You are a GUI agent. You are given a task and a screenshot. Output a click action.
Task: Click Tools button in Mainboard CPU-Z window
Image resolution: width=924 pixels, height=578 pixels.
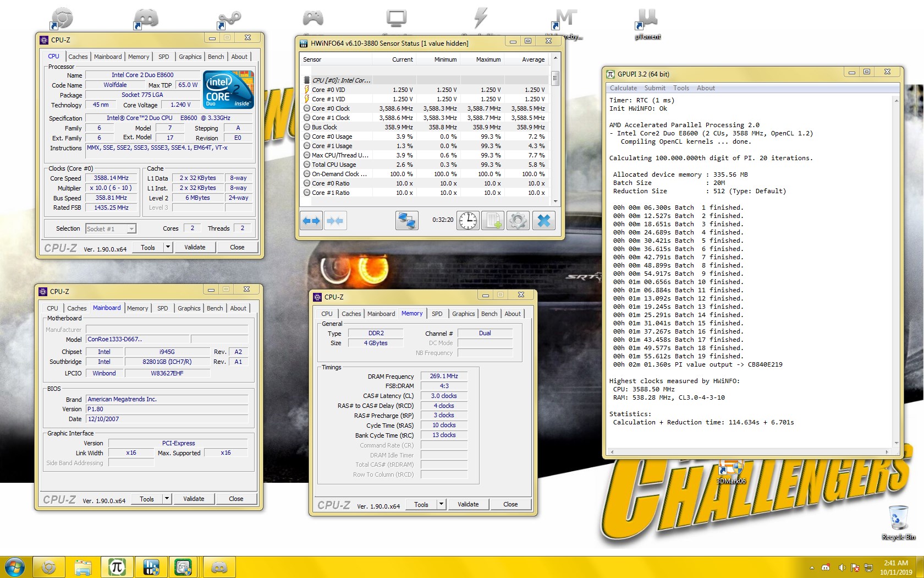147,499
